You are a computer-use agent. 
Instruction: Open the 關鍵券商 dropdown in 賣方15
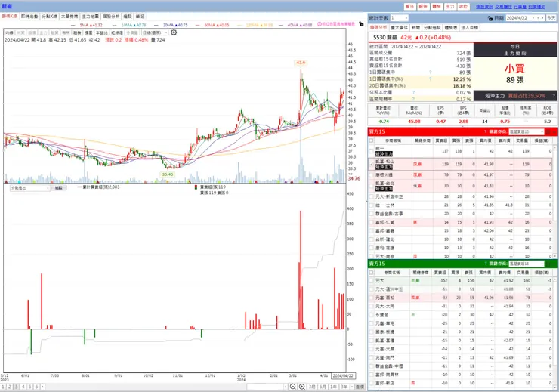coord(527,264)
